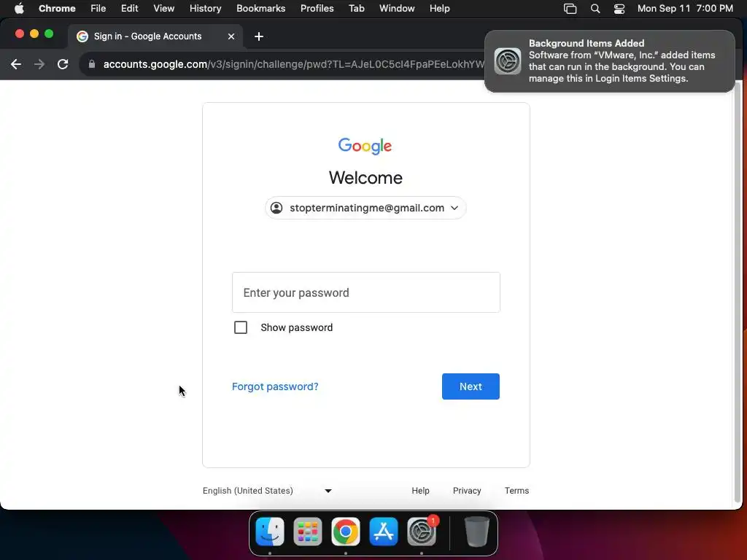Enable the Show password checkbox

click(x=241, y=327)
